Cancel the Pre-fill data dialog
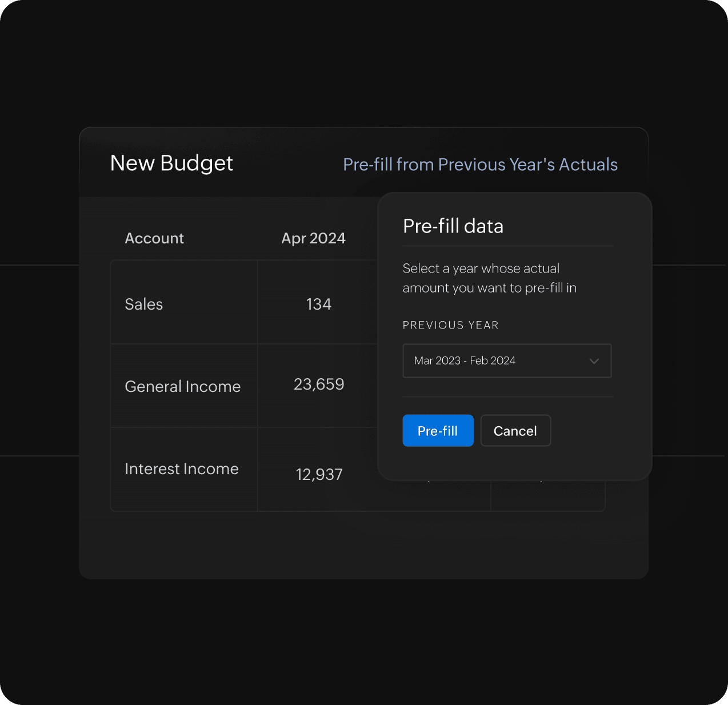The image size is (728, 705). [515, 431]
